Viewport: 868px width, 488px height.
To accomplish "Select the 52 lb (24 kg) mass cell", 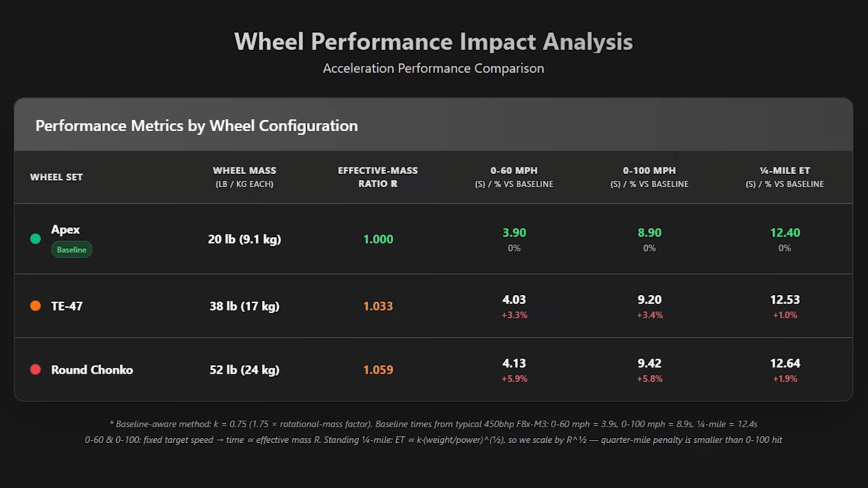I will 244,370.
